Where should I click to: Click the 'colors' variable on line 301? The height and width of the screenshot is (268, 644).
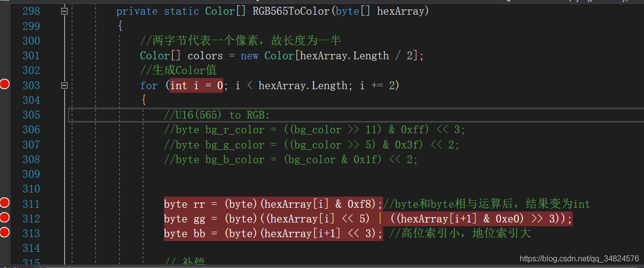205,56
